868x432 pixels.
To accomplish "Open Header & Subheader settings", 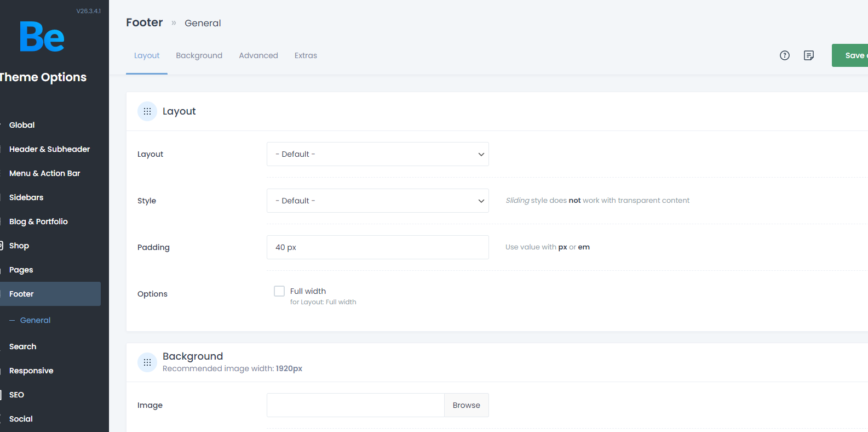I will pos(50,149).
